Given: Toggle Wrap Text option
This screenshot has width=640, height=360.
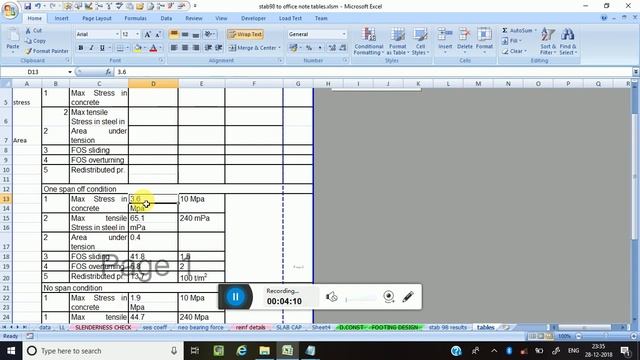Looking at the screenshot, I should pyautogui.click(x=245, y=34).
